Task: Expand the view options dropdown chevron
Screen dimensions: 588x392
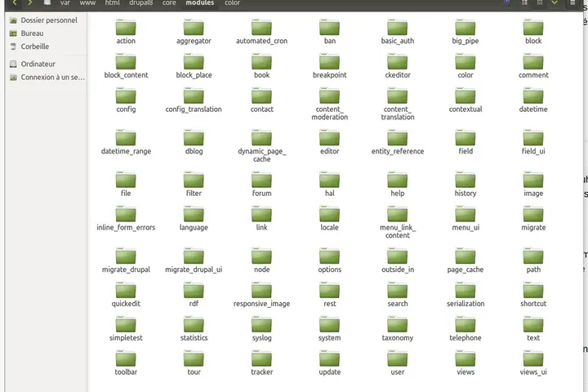Action: click(555, 2)
